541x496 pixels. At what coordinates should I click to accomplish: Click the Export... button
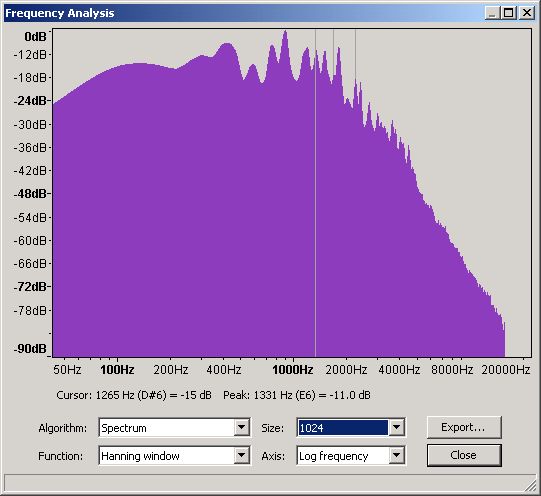[x=464, y=427]
